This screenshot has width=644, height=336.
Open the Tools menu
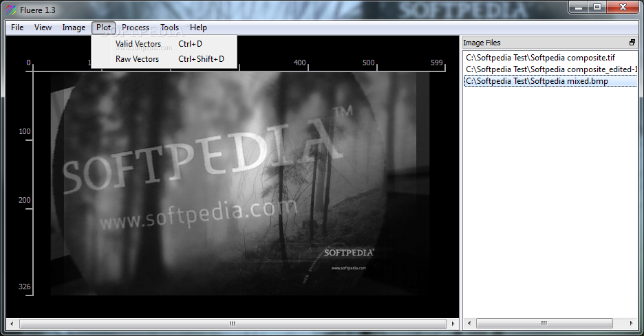170,27
